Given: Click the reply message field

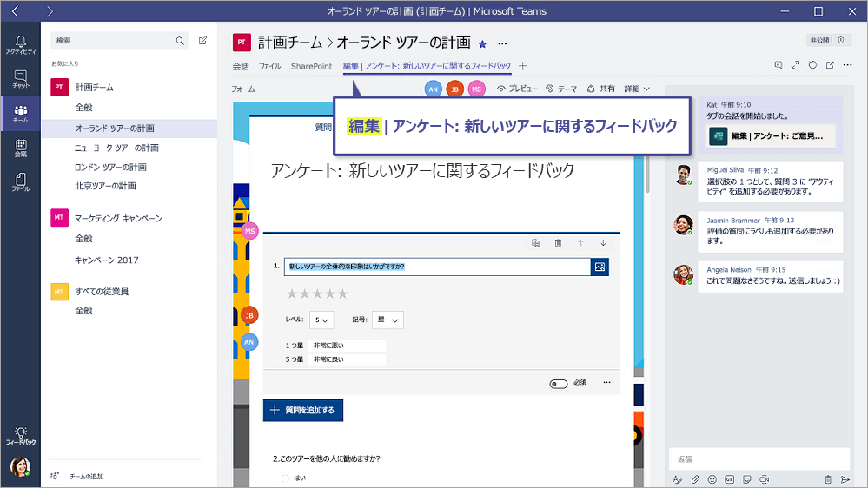Looking at the screenshot, I should tap(759, 459).
